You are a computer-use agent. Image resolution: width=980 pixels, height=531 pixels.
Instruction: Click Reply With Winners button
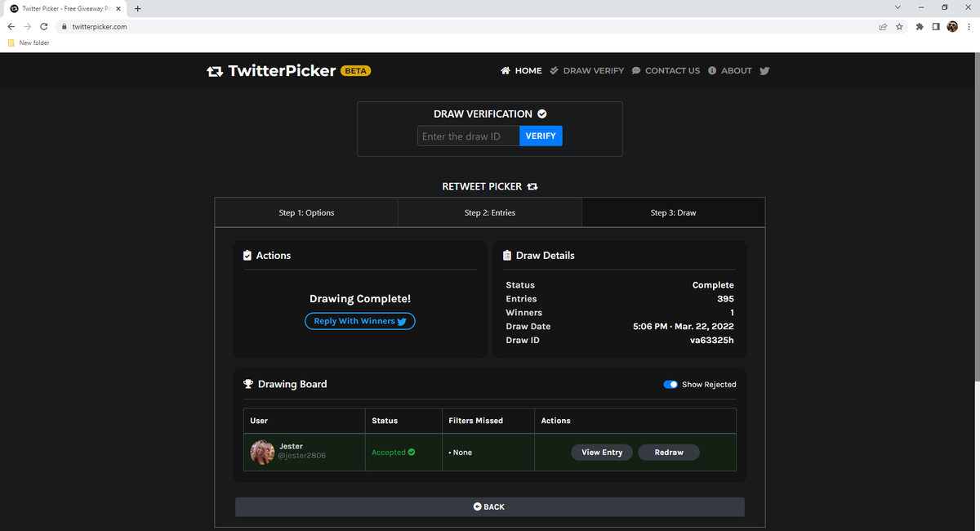tap(360, 321)
